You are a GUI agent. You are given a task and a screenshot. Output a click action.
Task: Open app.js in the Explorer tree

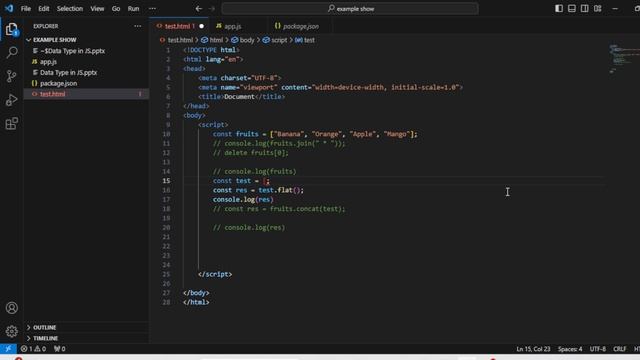(48, 62)
